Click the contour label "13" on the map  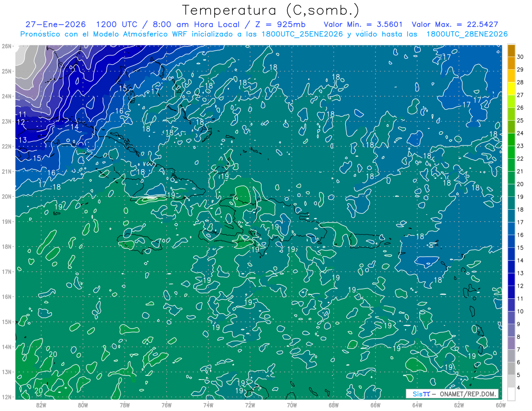(23, 140)
